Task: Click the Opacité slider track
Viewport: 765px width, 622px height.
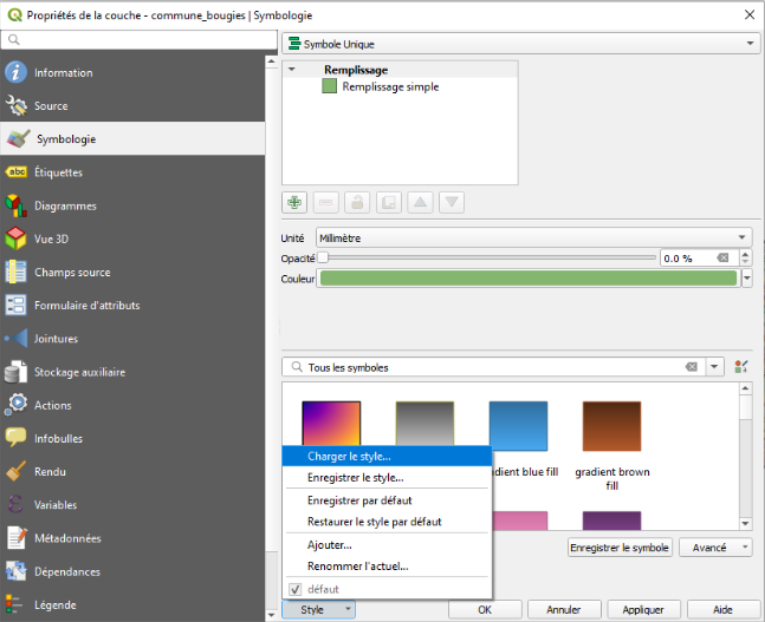Action: (490, 258)
